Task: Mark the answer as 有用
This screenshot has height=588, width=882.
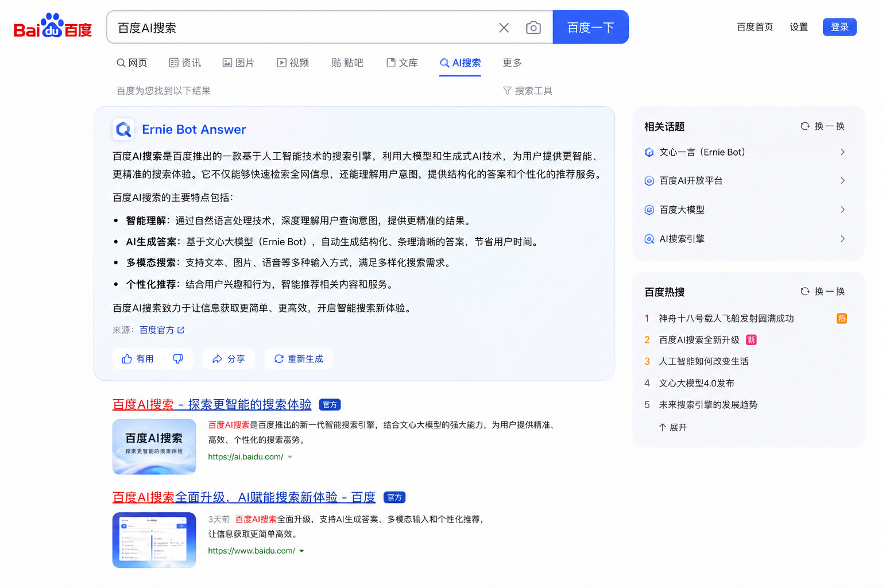Action: [x=138, y=359]
